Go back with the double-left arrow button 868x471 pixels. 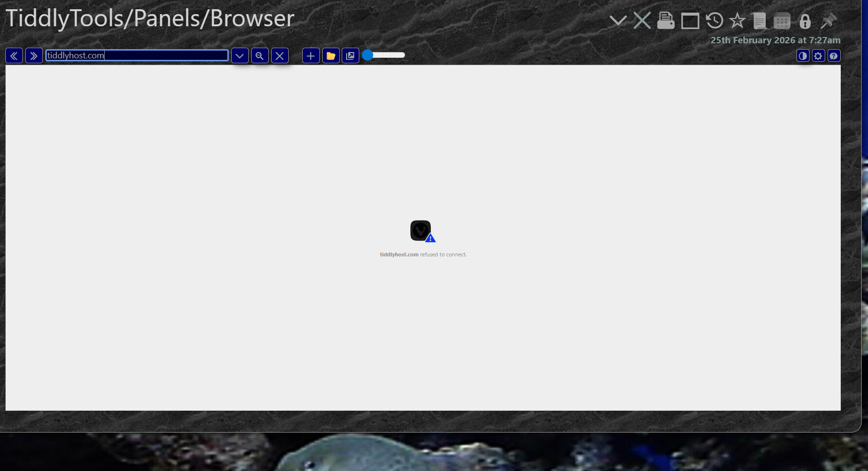pos(14,56)
